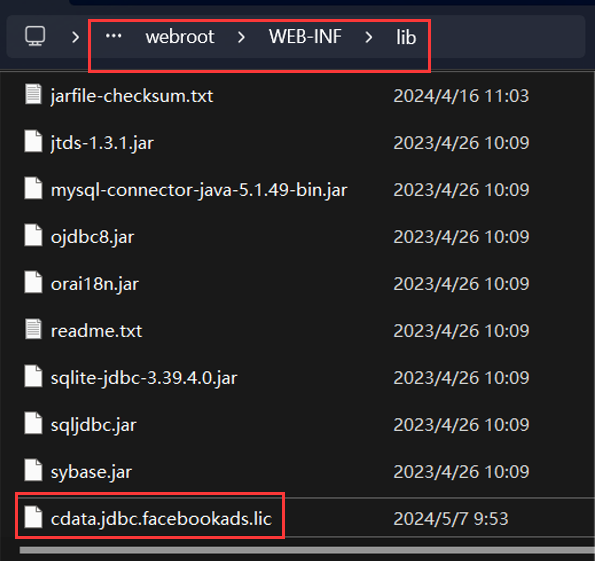Click the This PC monitor icon in address bar
This screenshot has width=596, height=561.
[35, 36]
